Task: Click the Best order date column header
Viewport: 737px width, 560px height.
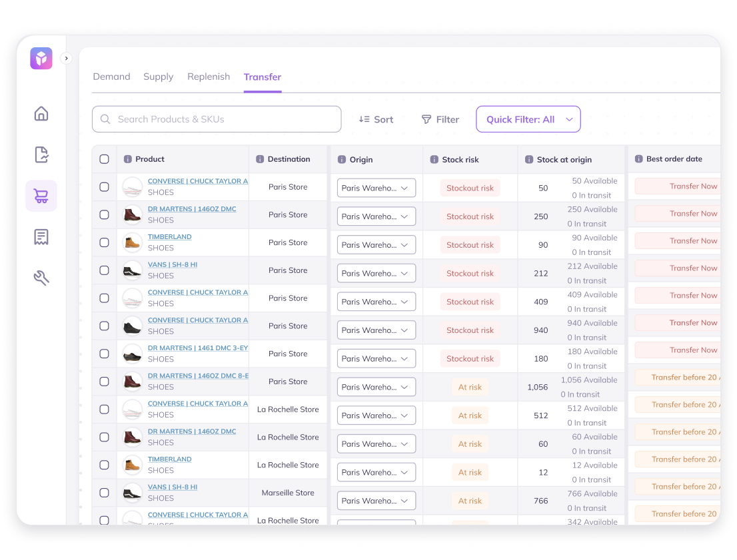Action: tap(674, 159)
